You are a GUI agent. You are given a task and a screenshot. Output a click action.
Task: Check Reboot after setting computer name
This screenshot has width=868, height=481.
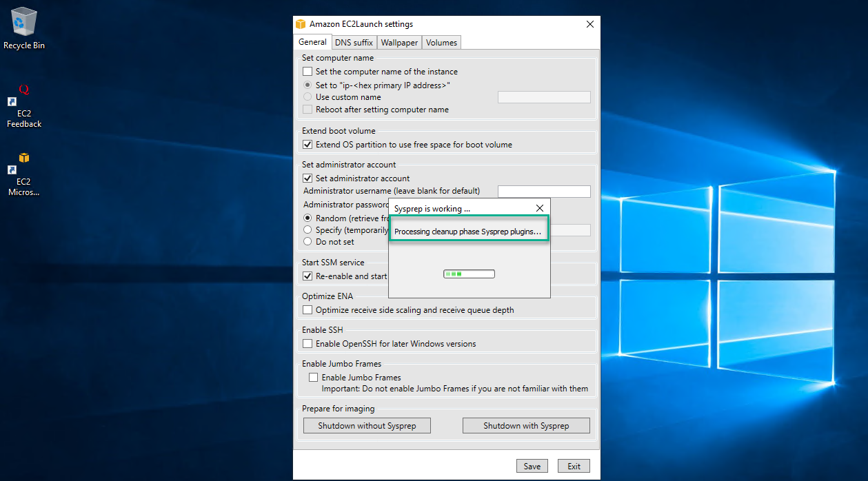pos(307,110)
